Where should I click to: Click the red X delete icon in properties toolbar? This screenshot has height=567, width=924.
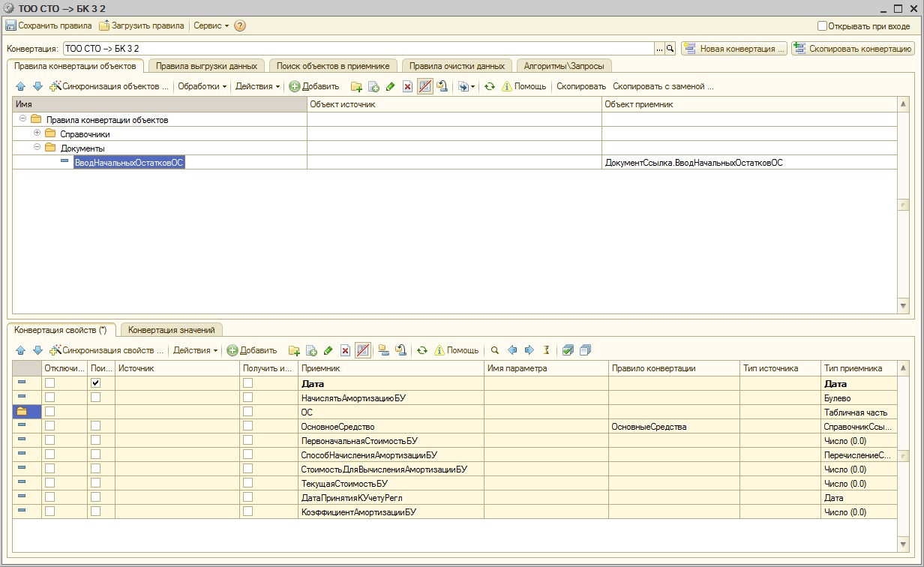[x=345, y=350]
